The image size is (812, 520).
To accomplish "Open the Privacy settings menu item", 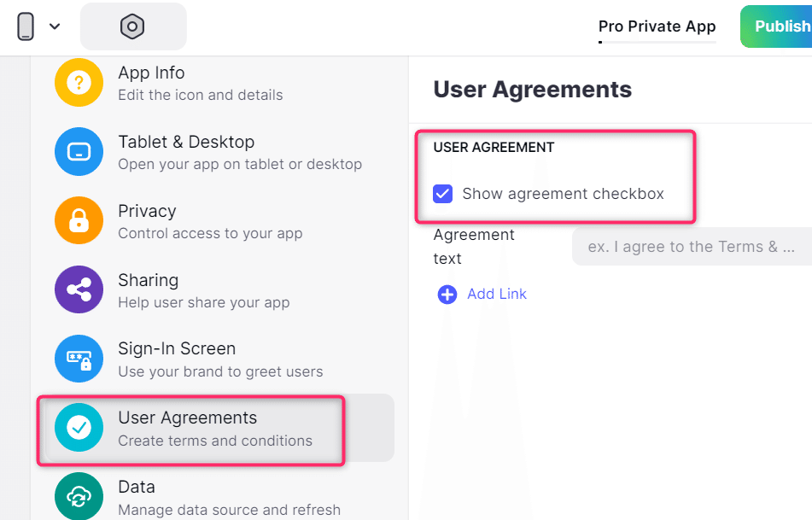I will point(210,221).
